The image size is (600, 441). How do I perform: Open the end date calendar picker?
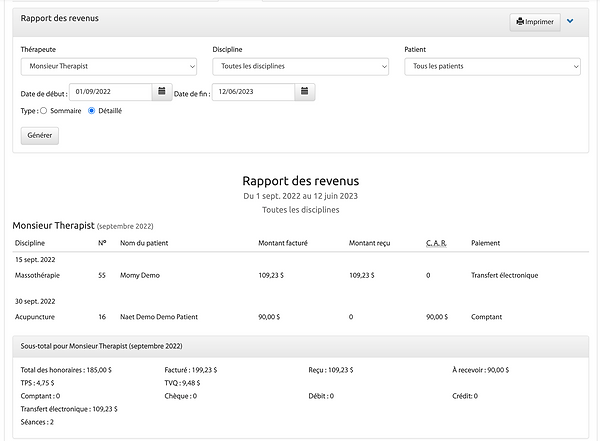305,92
